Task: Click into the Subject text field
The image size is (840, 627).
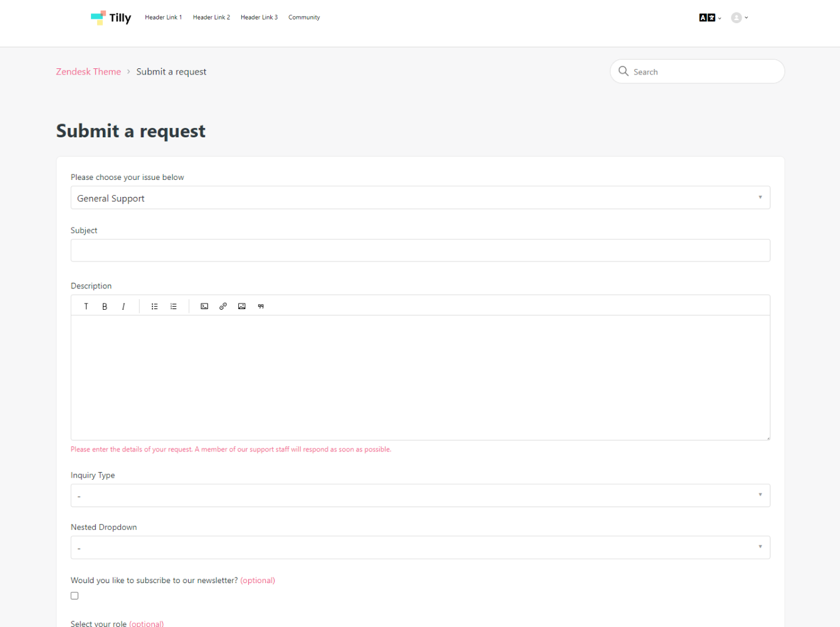Action: [x=420, y=250]
